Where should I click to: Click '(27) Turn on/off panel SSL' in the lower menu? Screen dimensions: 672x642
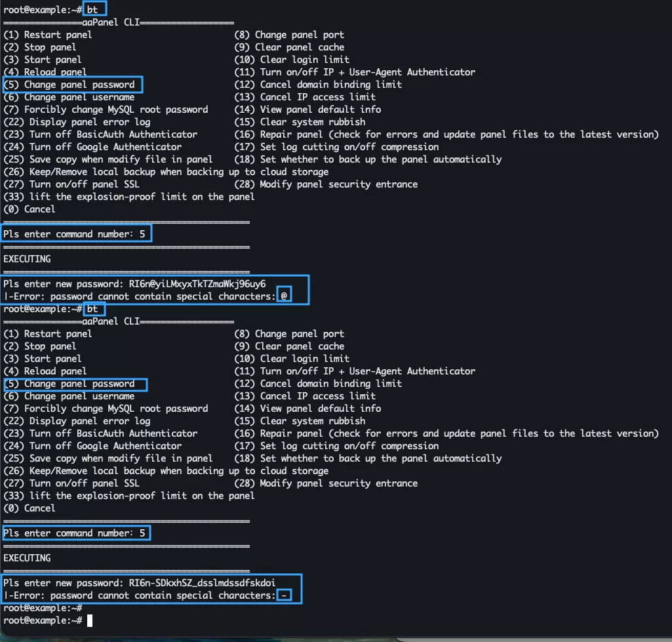click(x=71, y=483)
